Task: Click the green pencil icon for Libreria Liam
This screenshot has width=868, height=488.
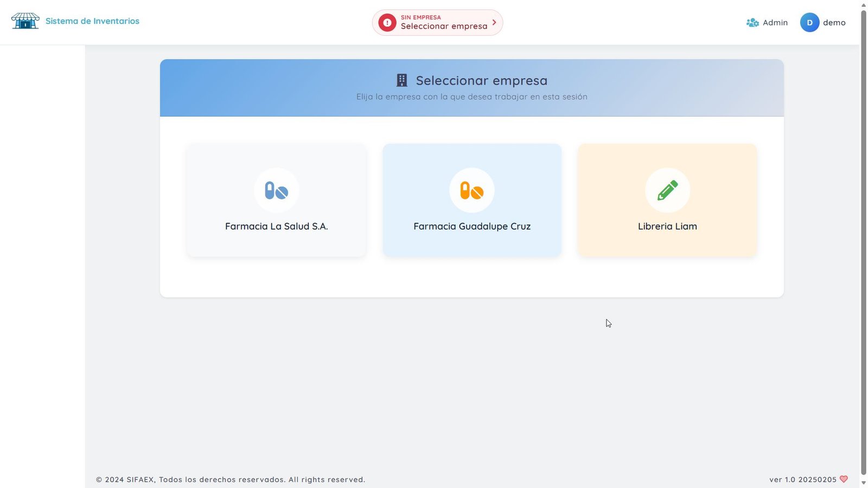Action: pos(667,190)
